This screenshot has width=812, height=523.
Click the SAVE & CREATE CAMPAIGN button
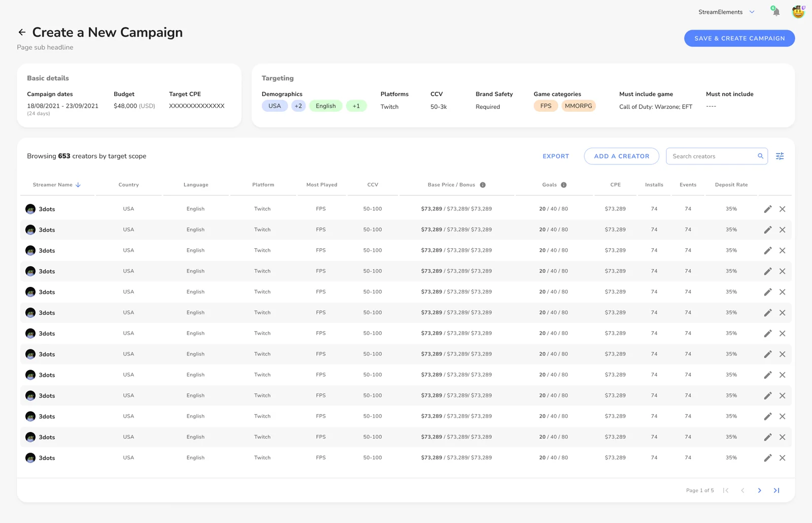[x=739, y=39]
